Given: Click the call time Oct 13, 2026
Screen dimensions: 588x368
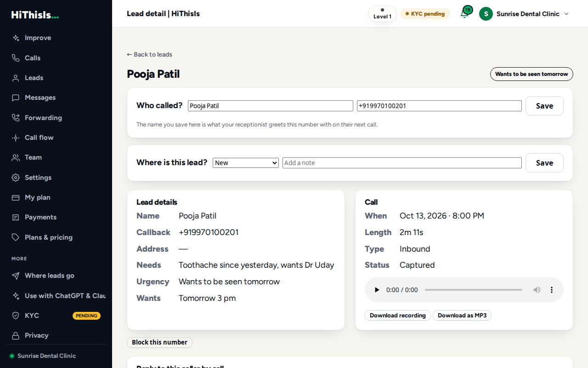Looking at the screenshot, I should click(x=442, y=216).
